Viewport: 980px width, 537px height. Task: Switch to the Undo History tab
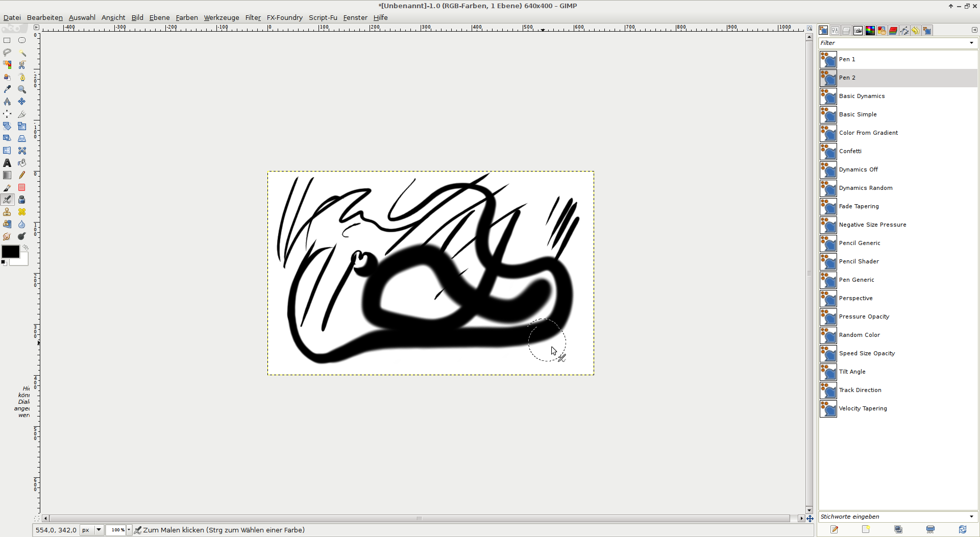pyautogui.click(x=915, y=31)
